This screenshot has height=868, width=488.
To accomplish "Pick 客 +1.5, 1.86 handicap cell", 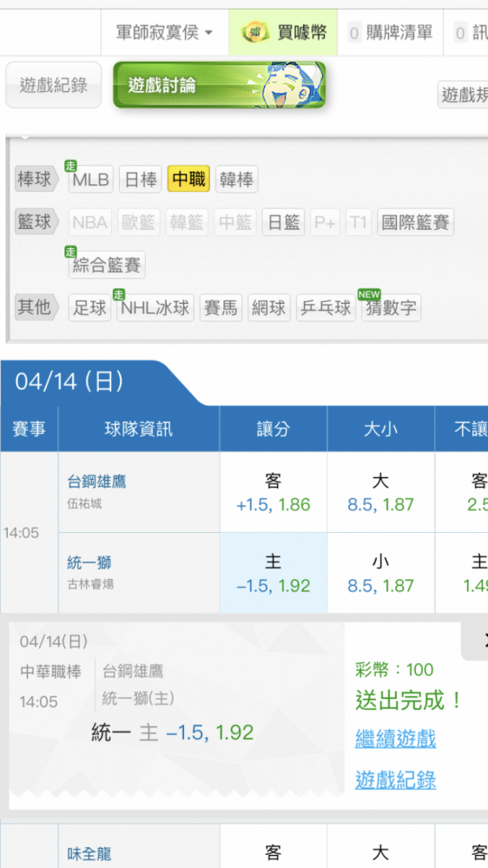I will tap(273, 493).
